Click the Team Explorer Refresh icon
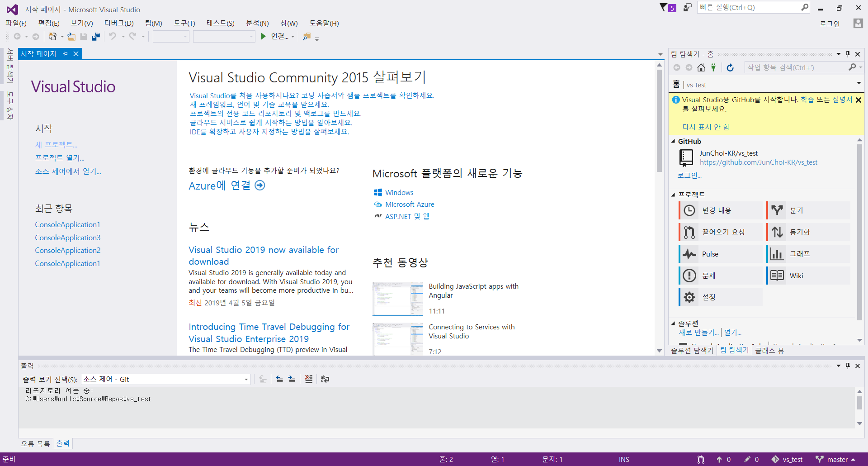 pyautogui.click(x=730, y=67)
